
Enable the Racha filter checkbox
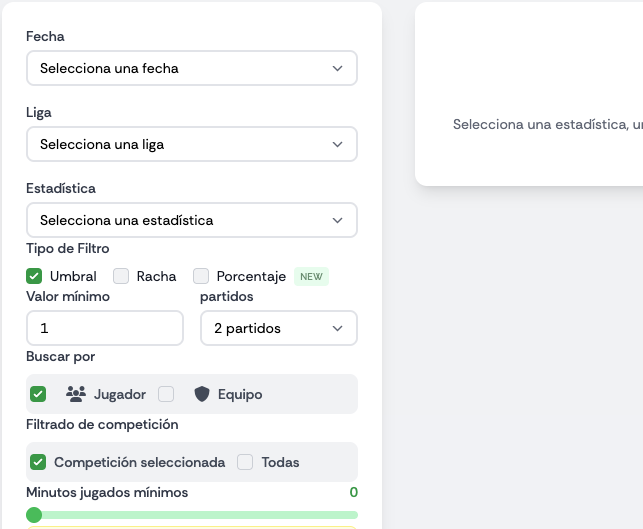tap(121, 276)
